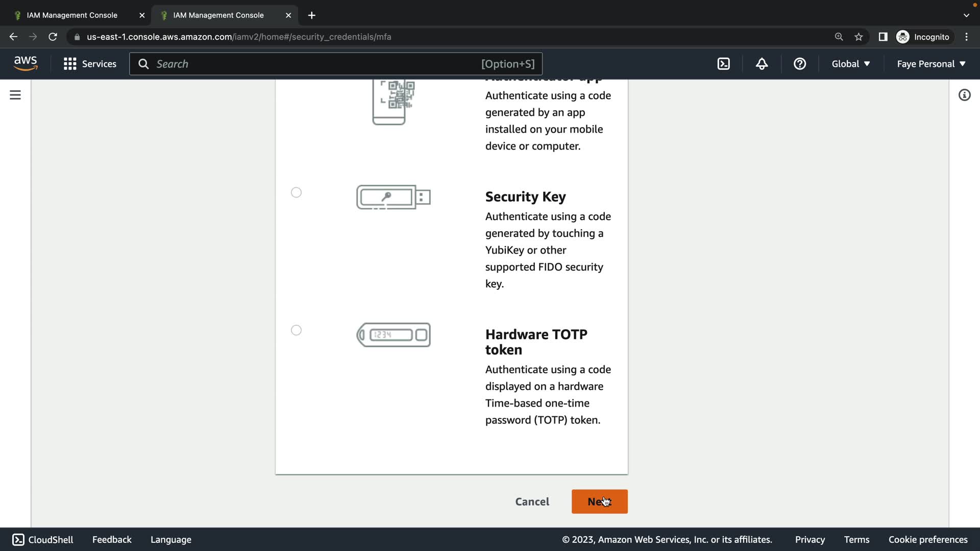Open a new browser tab

(x=311, y=15)
